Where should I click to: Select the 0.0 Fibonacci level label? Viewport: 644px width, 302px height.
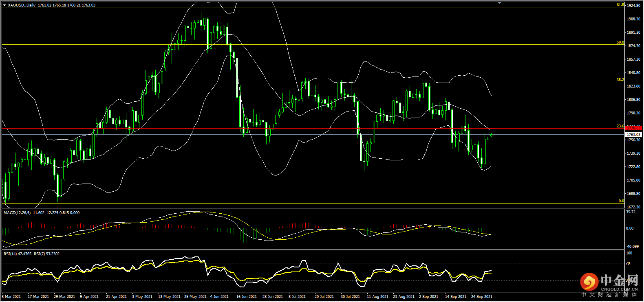(x=621, y=201)
